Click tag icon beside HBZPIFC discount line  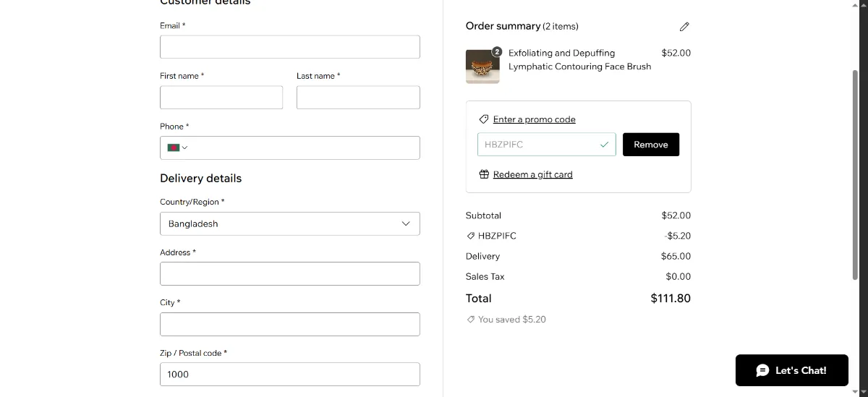tap(470, 236)
